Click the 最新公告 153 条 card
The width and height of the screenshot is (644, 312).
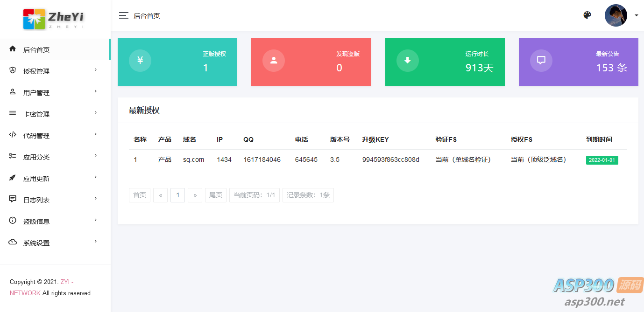pos(579,62)
